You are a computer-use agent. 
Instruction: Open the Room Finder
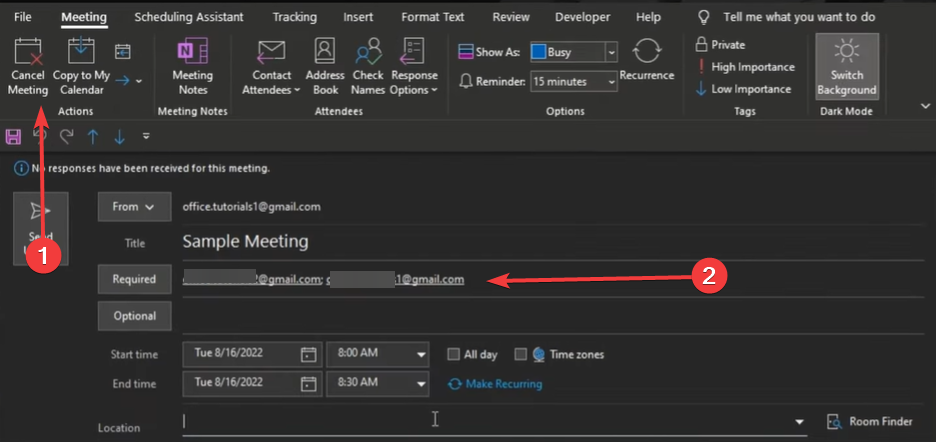pos(870,422)
